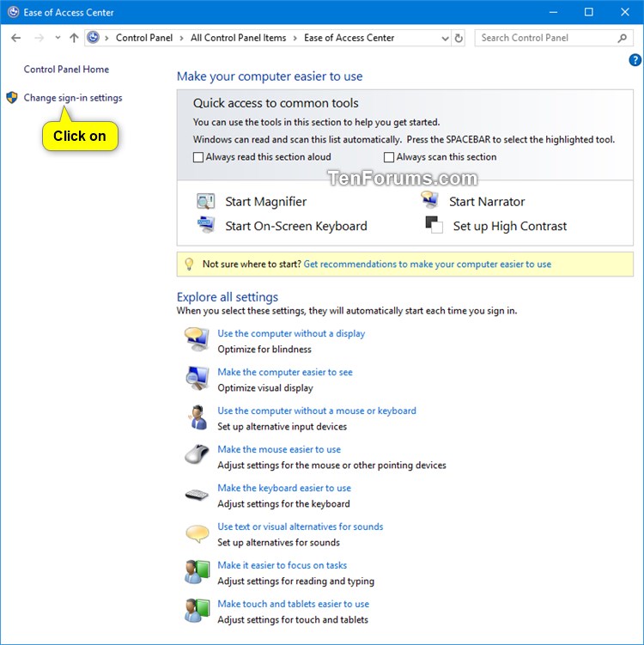Expand the chevron before Control Panel breadcrumb
The image size is (644, 645).
pyautogui.click(x=106, y=39)
